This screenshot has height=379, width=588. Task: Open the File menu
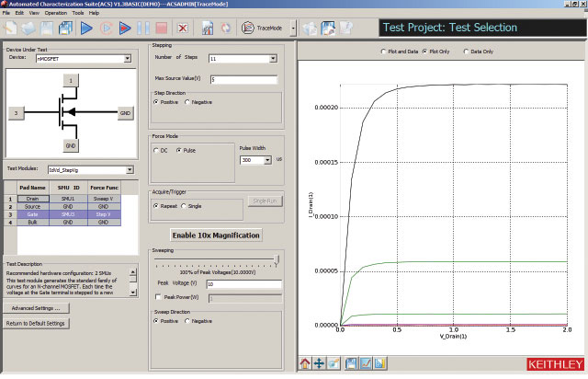pos(6,13)
